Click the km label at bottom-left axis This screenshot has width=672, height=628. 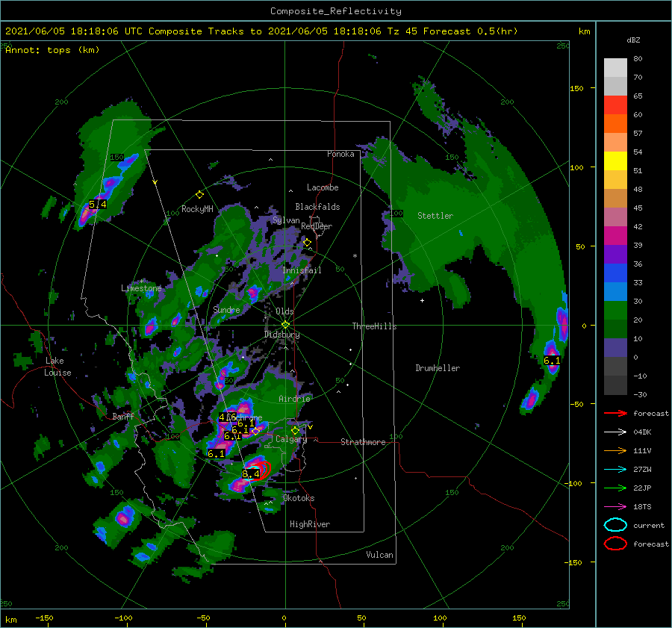11,620
